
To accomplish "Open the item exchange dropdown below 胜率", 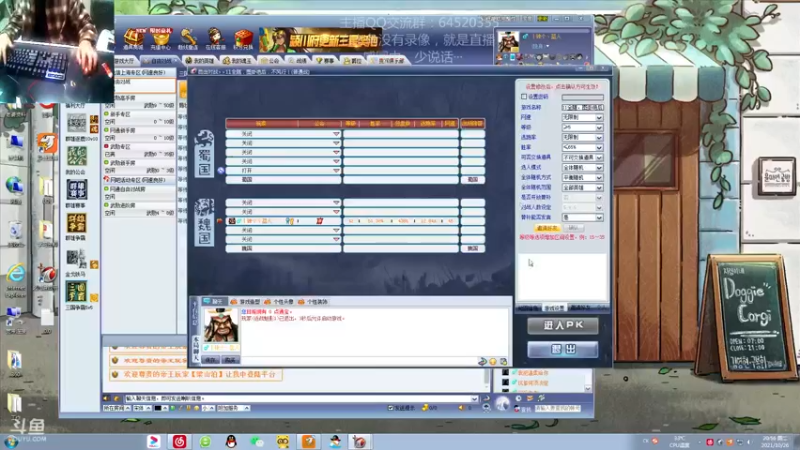I will coord(583,157).
